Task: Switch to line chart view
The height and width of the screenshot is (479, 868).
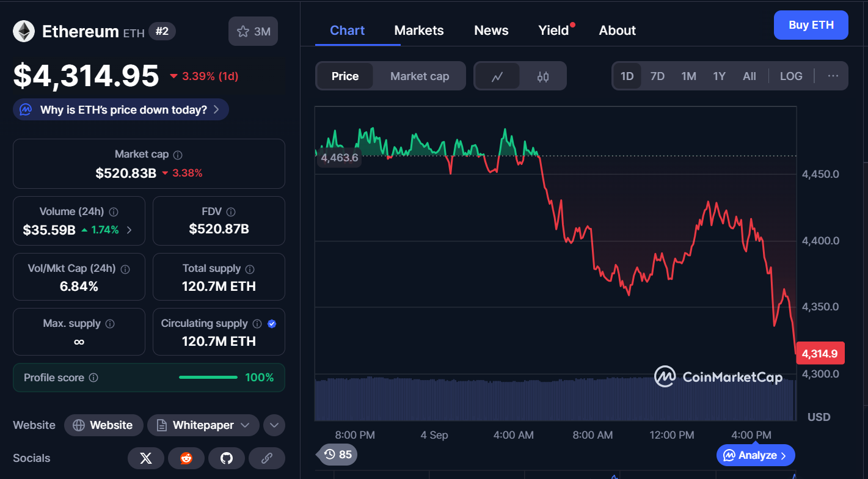Action: click(498, 76)
